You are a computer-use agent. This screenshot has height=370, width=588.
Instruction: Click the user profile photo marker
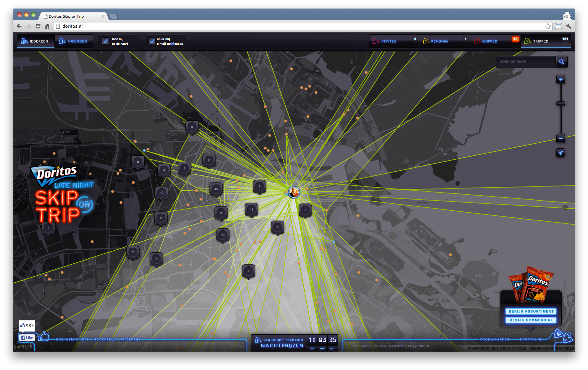click(294, 192)
